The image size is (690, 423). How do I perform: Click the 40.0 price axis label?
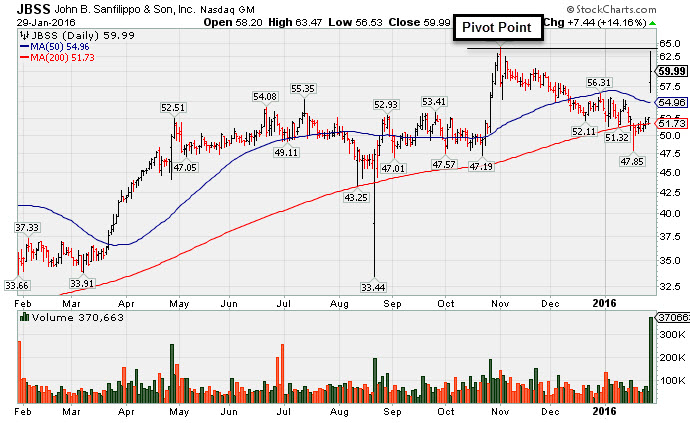click(670, 213)
